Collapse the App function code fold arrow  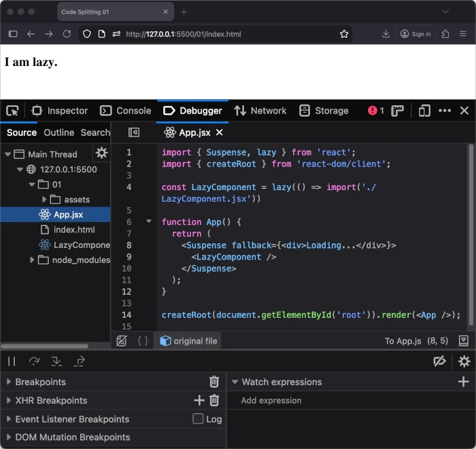(149, 221)
